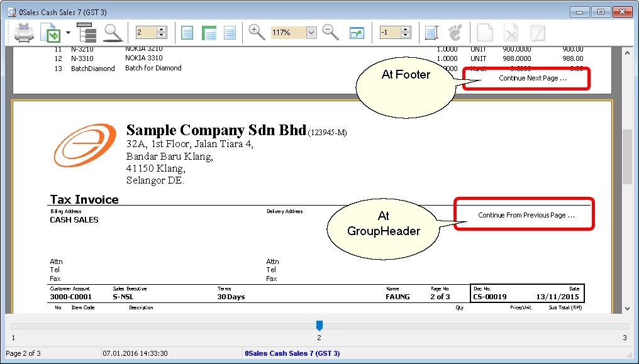Viewport: 639px width, 364px height.
Task: Toggle the margins display icon
Action: 432,33
